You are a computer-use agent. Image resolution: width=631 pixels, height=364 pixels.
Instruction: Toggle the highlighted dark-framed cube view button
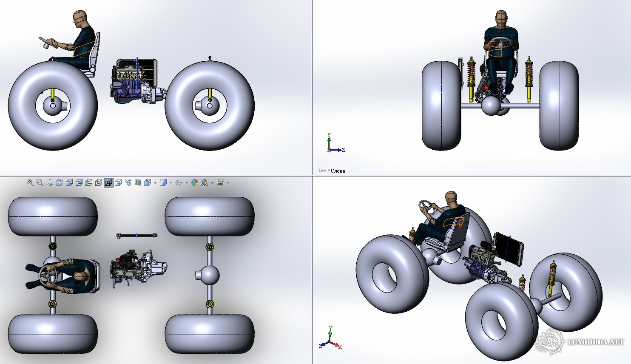click(x=108, y=182)
